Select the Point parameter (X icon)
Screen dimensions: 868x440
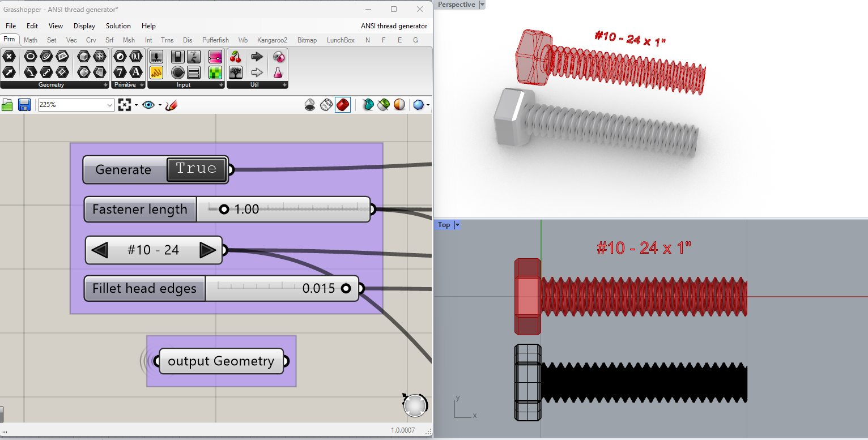pos(8,56)
